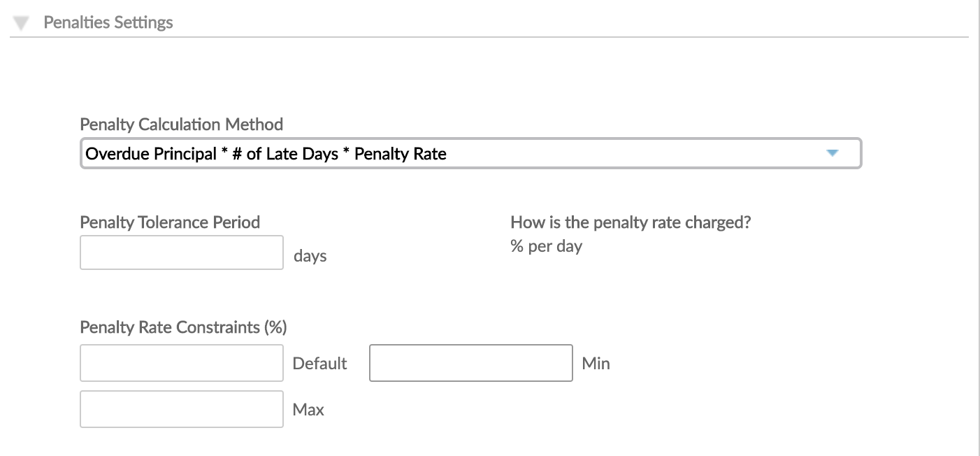
Task: Click the 'Penalty Rate Constraints (%)' label
Action: (x=184, y=327)
